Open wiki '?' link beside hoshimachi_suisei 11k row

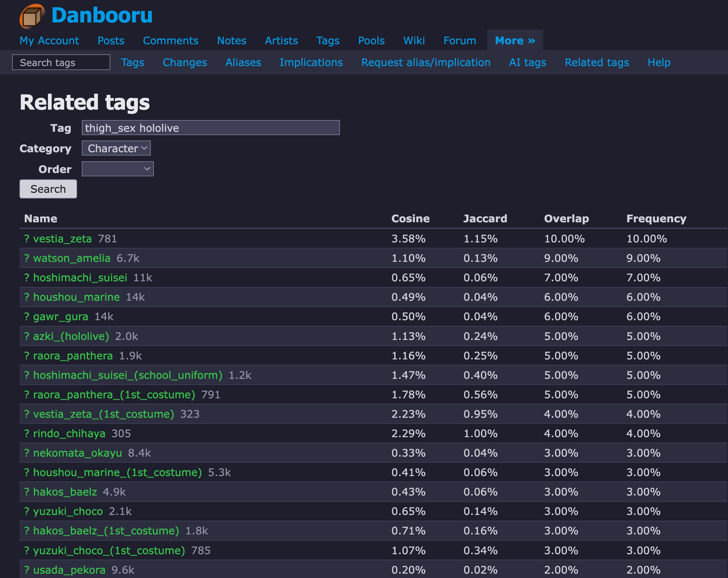tap(27, 278)
